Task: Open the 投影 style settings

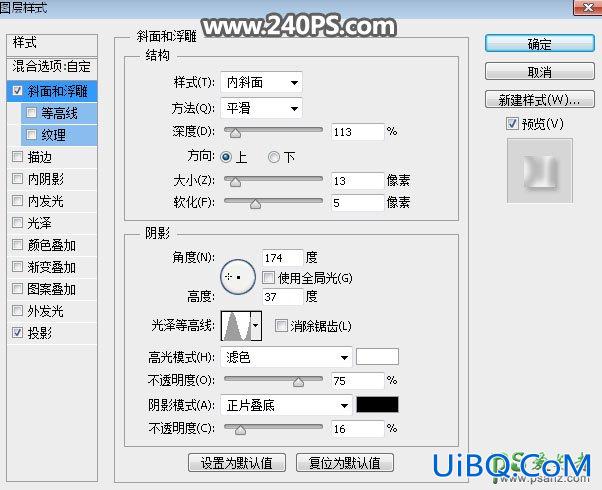Action: pos(39,333)
